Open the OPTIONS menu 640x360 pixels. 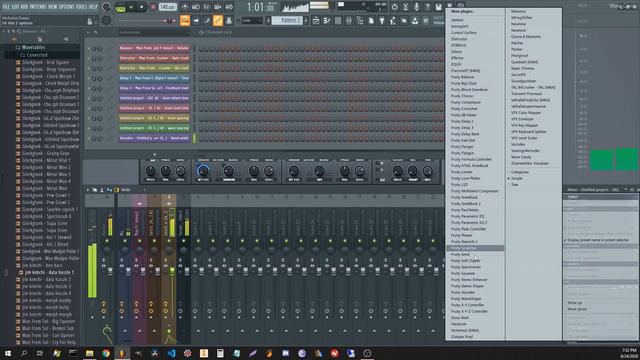click(66, 7)
